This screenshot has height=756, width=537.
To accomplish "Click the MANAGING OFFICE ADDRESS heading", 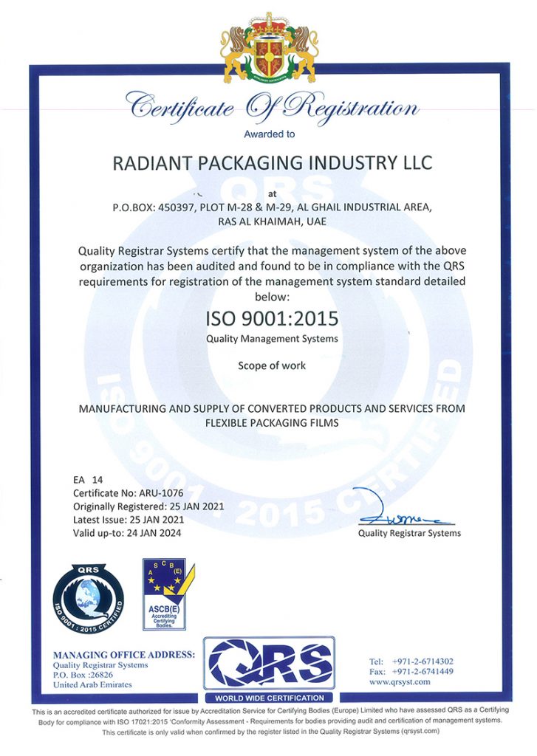I will click(124, 654).
